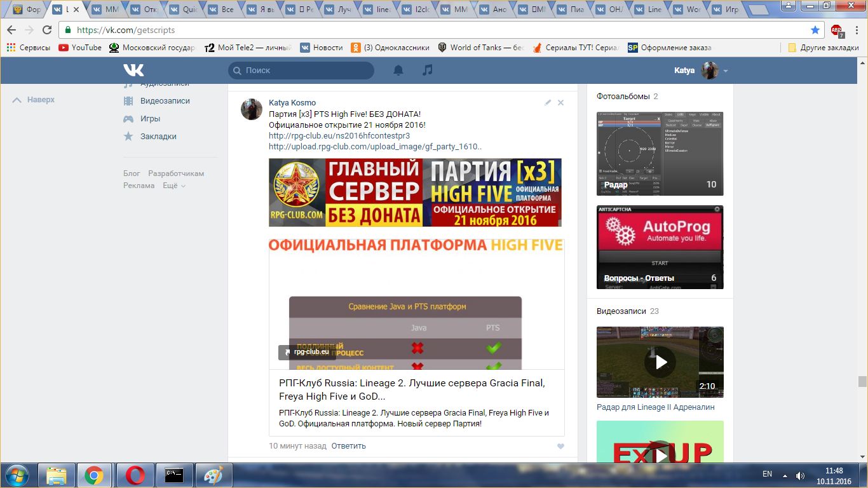This screenshot has height=488, width=868.
Task: Open the Adblock Plus extension icon
Action: click(x=837, y=30)
